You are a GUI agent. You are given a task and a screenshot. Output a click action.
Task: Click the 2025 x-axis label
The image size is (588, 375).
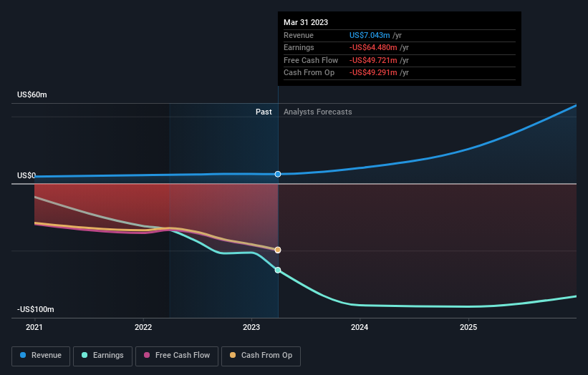pyautogui.click(x=468, y=328)
